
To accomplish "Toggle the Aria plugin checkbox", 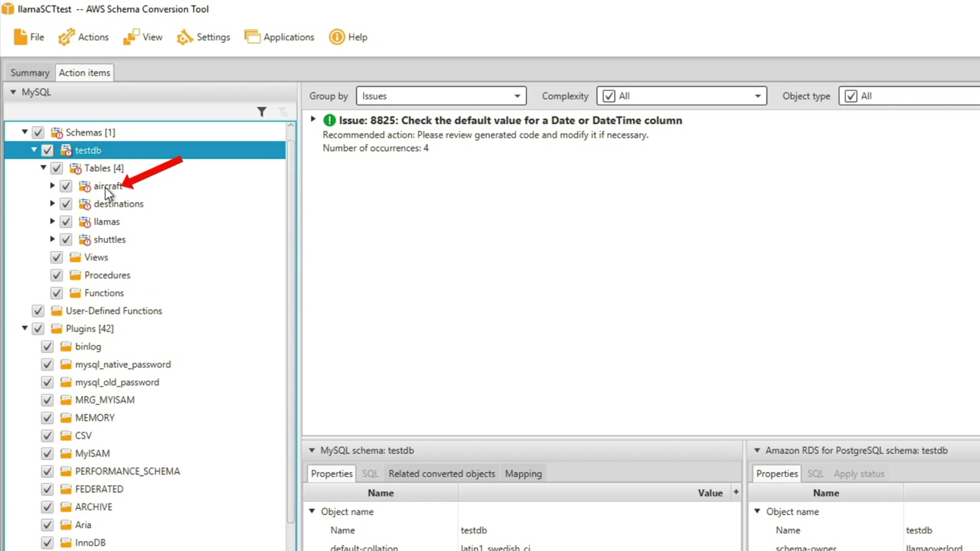I will point(47,525).
